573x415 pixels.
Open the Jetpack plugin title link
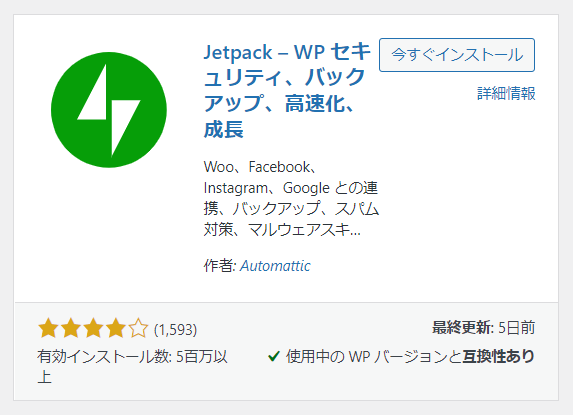(x=287, y=91)
